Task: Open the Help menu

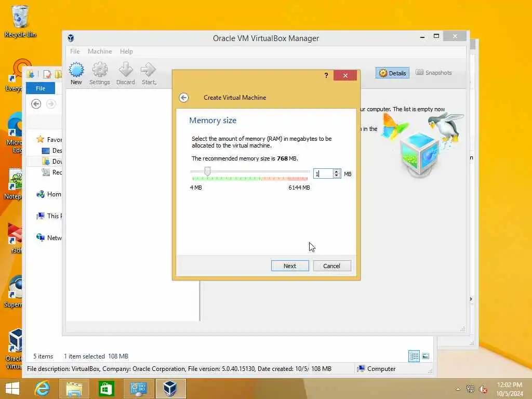Action: pos(126,51)
